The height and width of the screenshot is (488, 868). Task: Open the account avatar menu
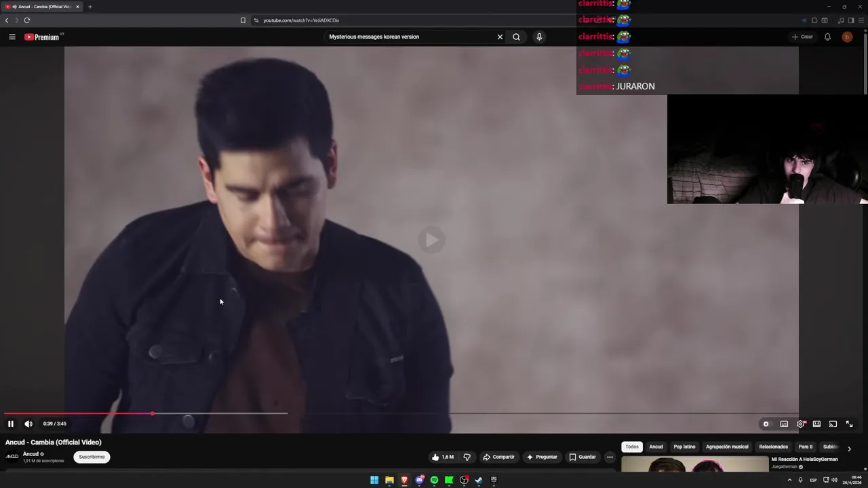click(x=847, y=37)
